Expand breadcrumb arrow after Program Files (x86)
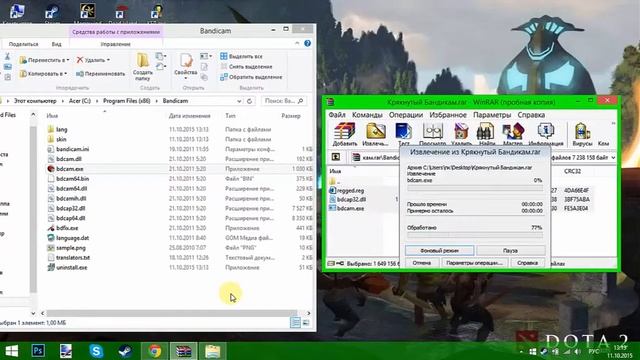This screenshot has width=640, height=360. 156,101
